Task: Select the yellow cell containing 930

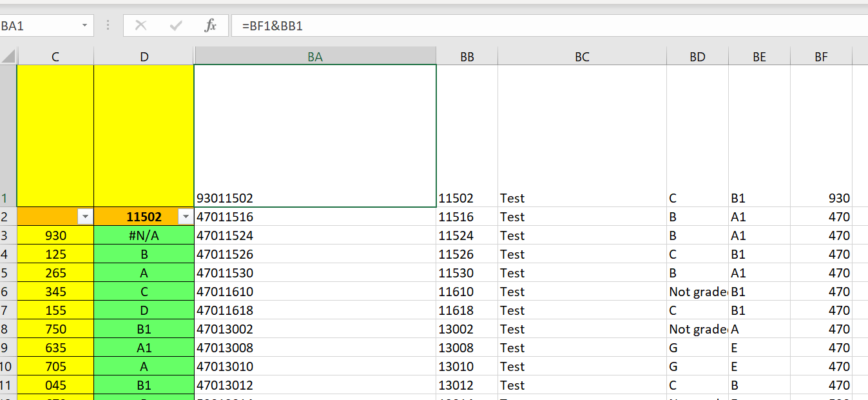Action: [x=55, y=235]
